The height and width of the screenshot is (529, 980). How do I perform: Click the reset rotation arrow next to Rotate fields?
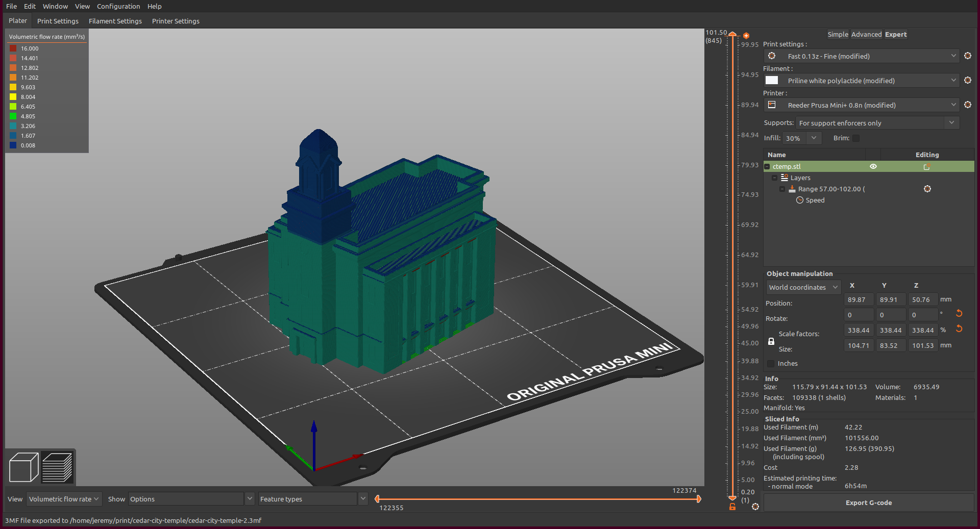[x=959, y=314]
